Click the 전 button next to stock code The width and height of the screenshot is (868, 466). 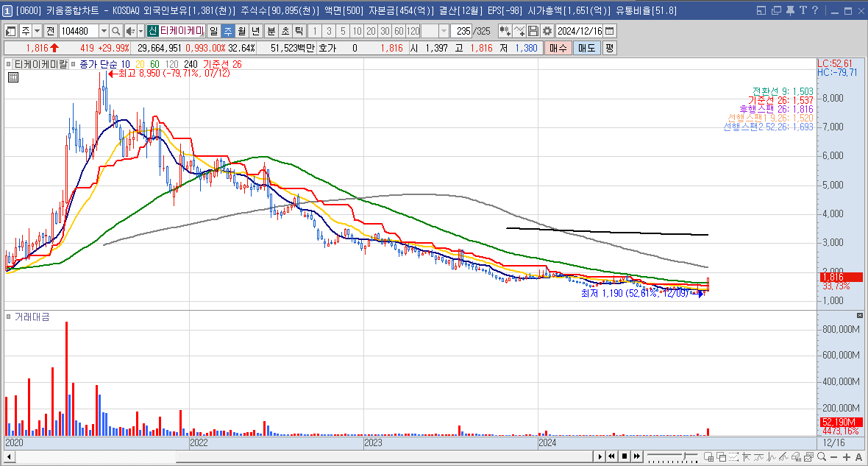tap(50, 31)
